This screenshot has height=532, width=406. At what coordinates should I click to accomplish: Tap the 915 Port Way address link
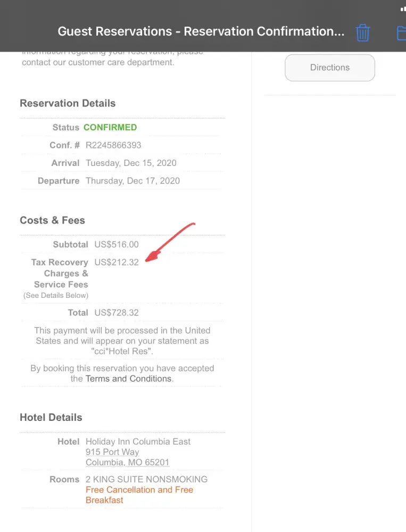click(x=112, y=452)
